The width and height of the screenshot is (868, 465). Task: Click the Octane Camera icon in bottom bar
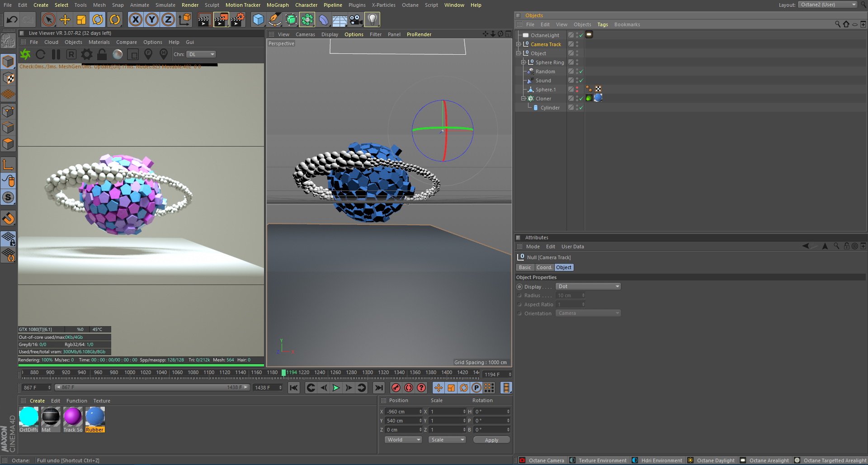click(522, 460)
